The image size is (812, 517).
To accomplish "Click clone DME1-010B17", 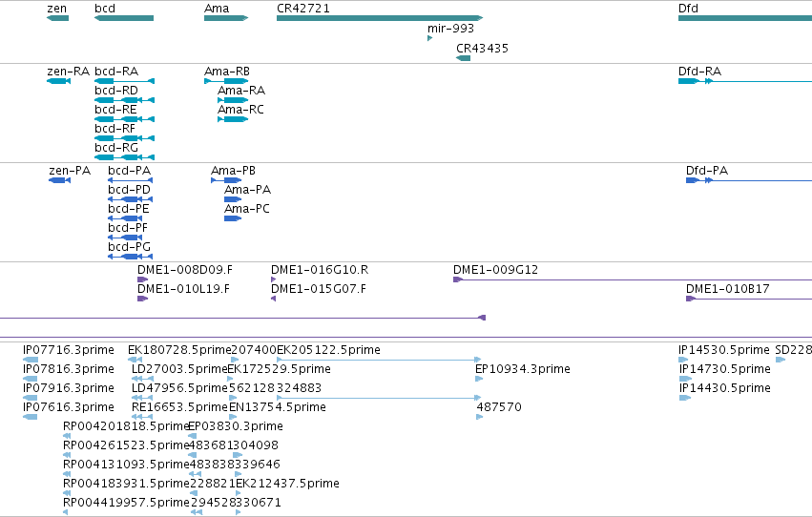I will (x=749, y=299).
